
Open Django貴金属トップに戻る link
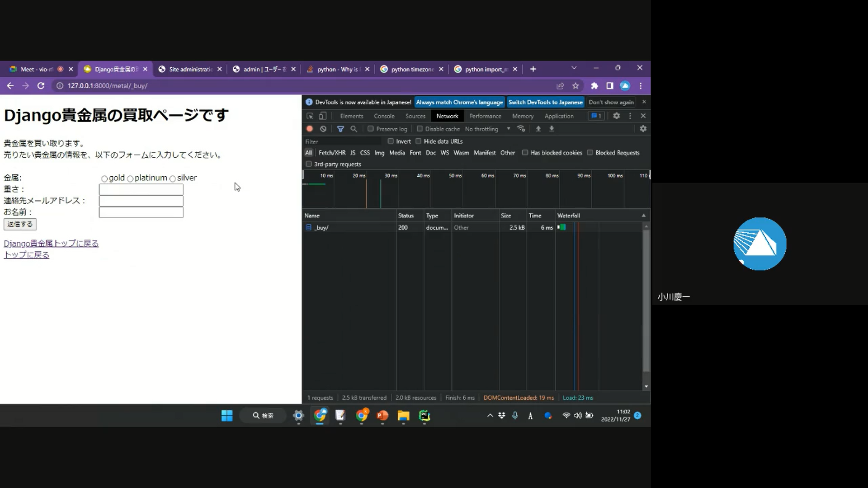pos(51,244)
